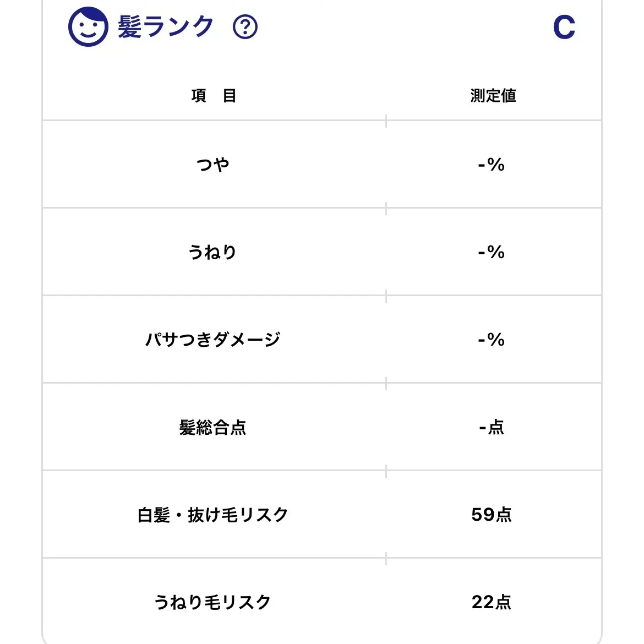
Task: Click the column separator tick under つや
Action: (x=386, y=208)
